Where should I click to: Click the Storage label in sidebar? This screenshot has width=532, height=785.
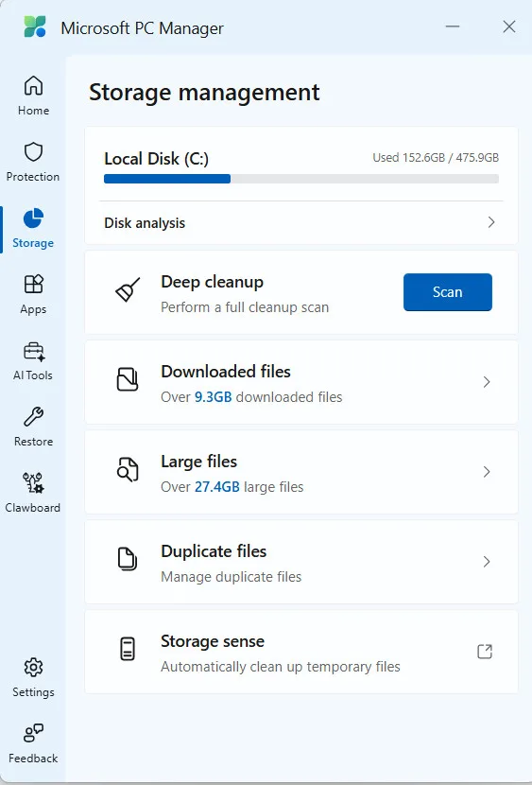(33, 243)
